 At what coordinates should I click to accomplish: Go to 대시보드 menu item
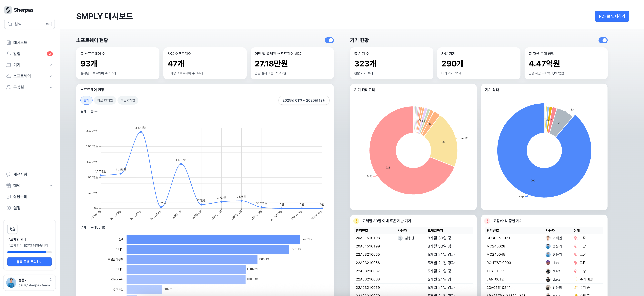(x=20, y=43)
